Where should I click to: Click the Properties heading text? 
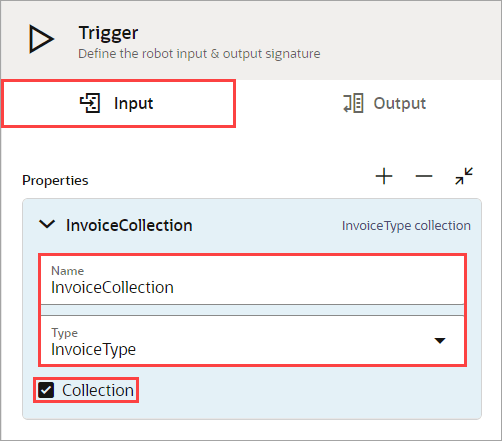point(55,180)
